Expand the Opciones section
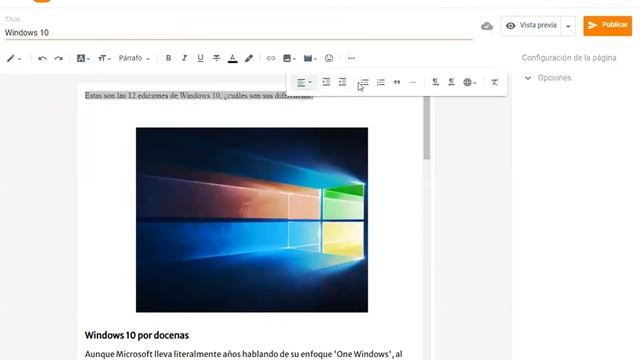 point(548,78)
